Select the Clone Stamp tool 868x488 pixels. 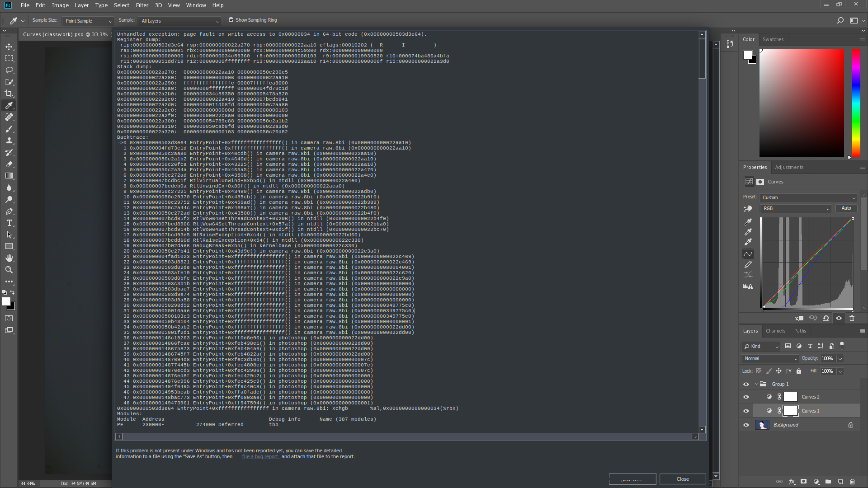(9, 141)
